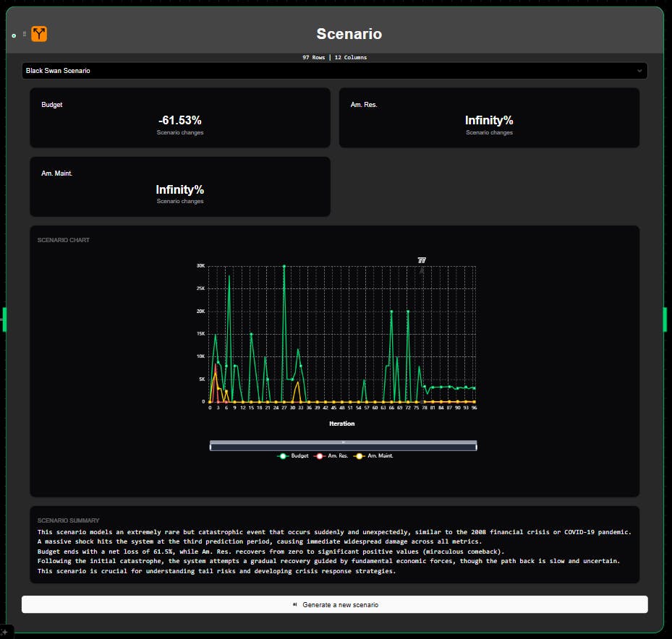The width and height of the screenshot is (672, 639).
Task: Click the middle of the chart zoom slider bar
Action: tap(343, 447)
